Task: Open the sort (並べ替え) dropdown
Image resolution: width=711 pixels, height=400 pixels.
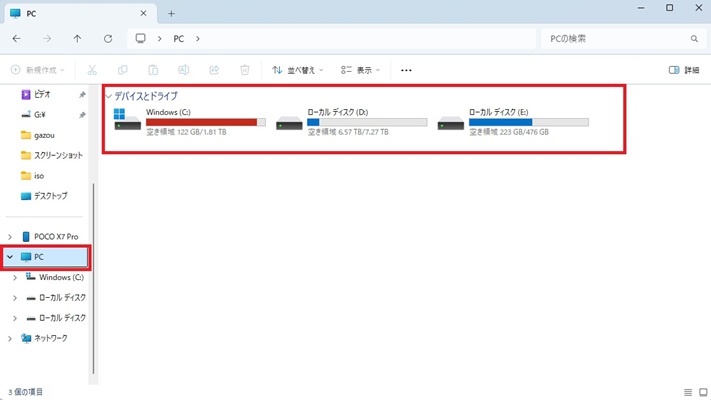Action: (x=298, y=70)
